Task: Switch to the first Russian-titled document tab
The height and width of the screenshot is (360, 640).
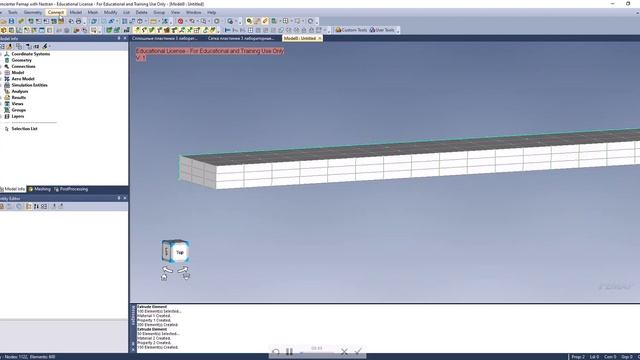Action: coord(165,38)
